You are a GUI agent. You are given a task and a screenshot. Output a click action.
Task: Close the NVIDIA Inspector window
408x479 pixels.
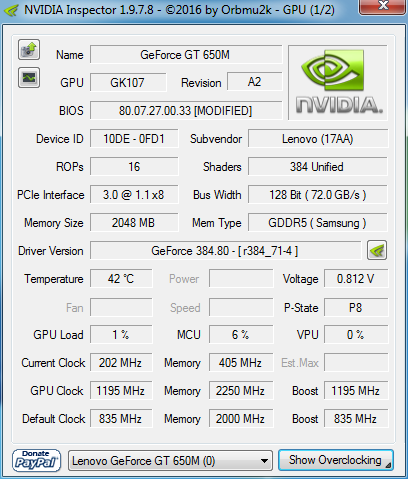click(x=383, y=6)
